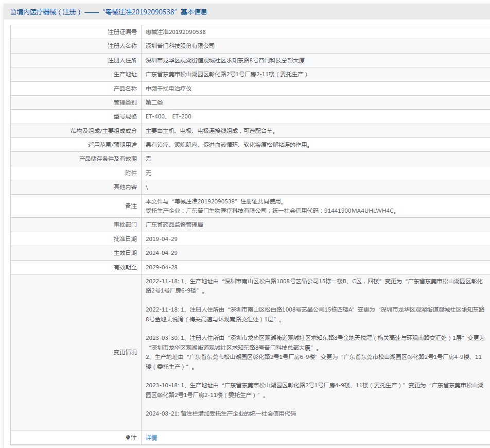Click the 2022-11-18 change entry about 注册人住所

click(x=315, y=315)
